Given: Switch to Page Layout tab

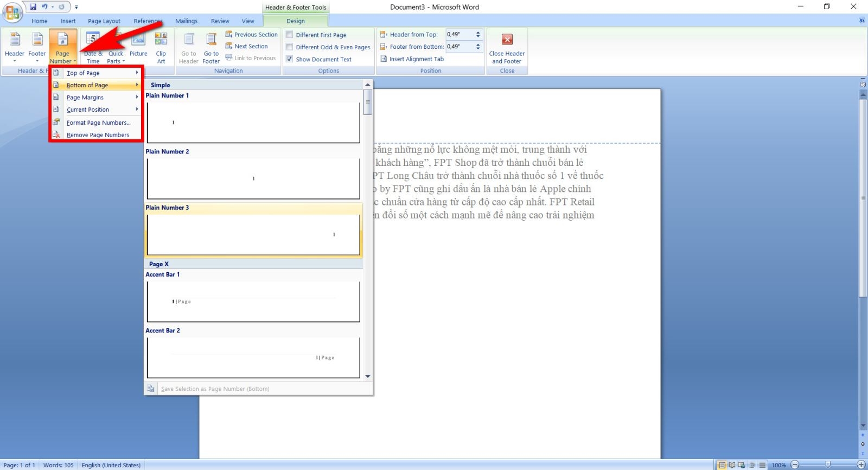Looking at the screenshot, I should coord(104,21).
